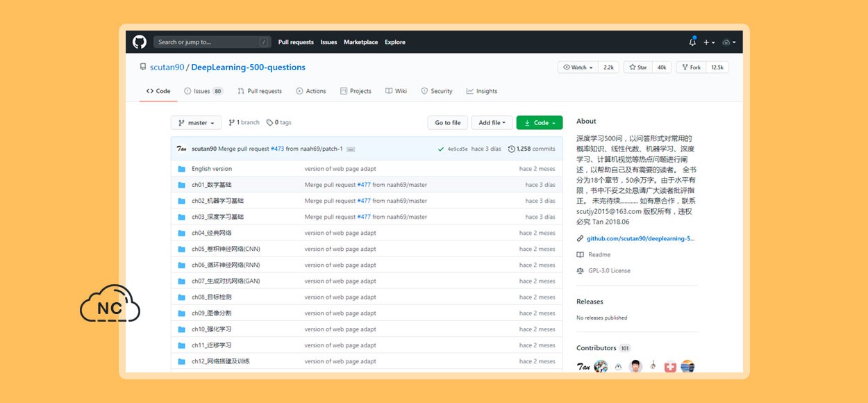Open Explore in the top navigation

(395, 42)
